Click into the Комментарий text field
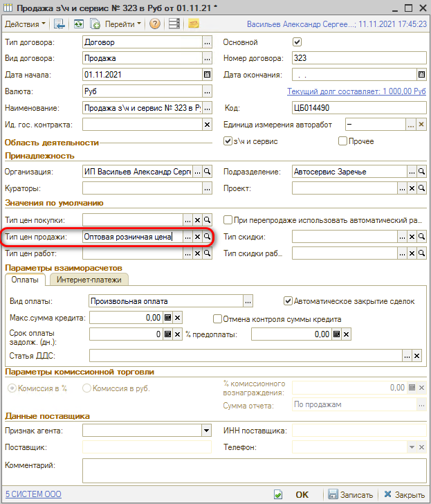 [x=251, y=471]
